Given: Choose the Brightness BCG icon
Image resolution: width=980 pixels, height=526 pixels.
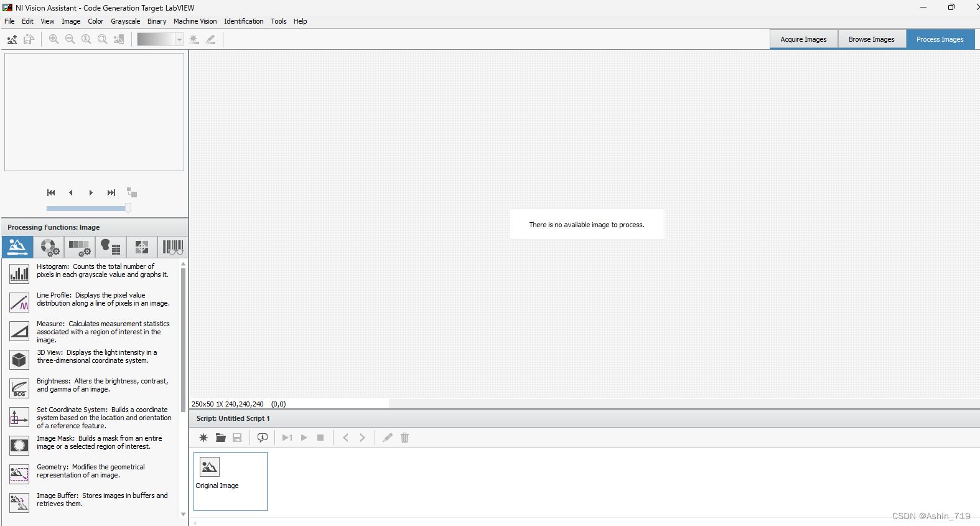Looking at the screenshot, I should (19, 388).
